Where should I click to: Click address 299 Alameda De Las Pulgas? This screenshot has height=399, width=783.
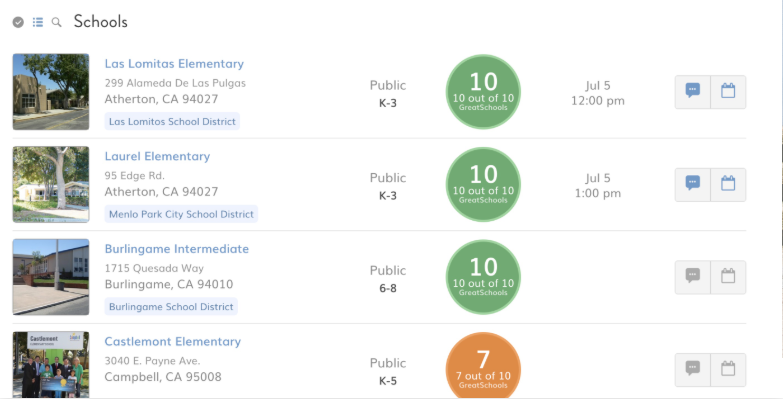click(x=175, y=83)
